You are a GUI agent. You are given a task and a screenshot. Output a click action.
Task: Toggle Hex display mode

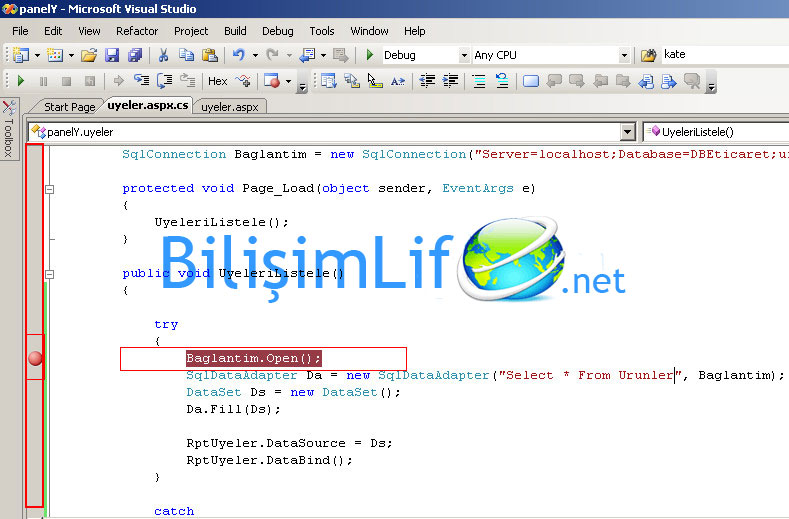(x=217, y=81)
